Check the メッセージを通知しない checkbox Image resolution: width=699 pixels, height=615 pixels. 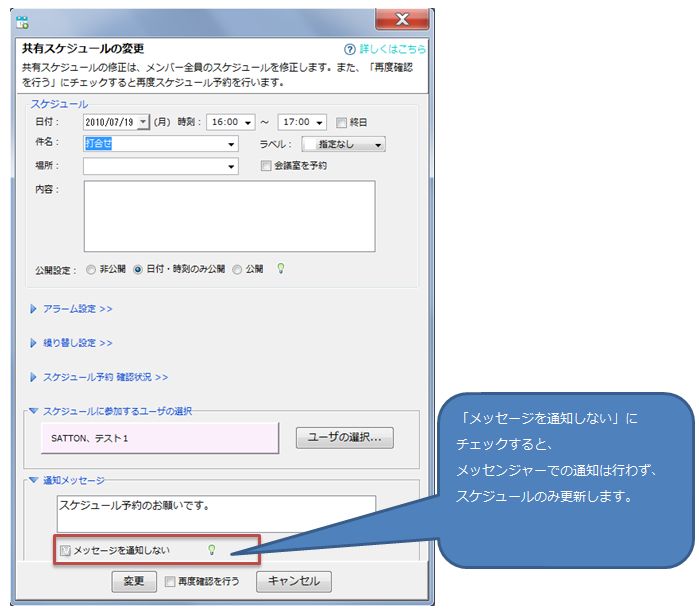point(65,551)
